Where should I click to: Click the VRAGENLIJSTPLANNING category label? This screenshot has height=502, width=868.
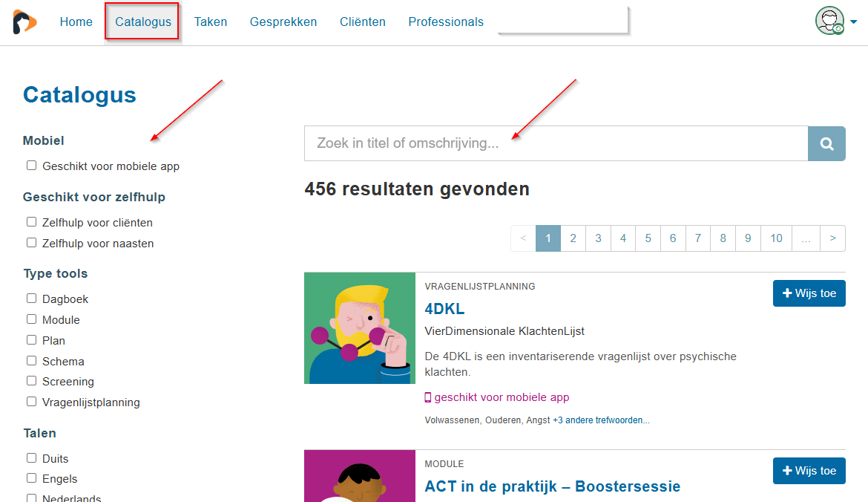click(x=480, y=287)
